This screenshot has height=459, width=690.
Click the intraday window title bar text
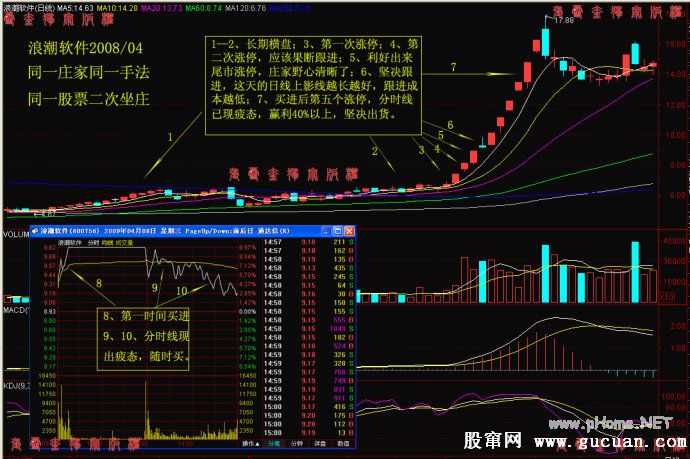[x=165, y=231]
